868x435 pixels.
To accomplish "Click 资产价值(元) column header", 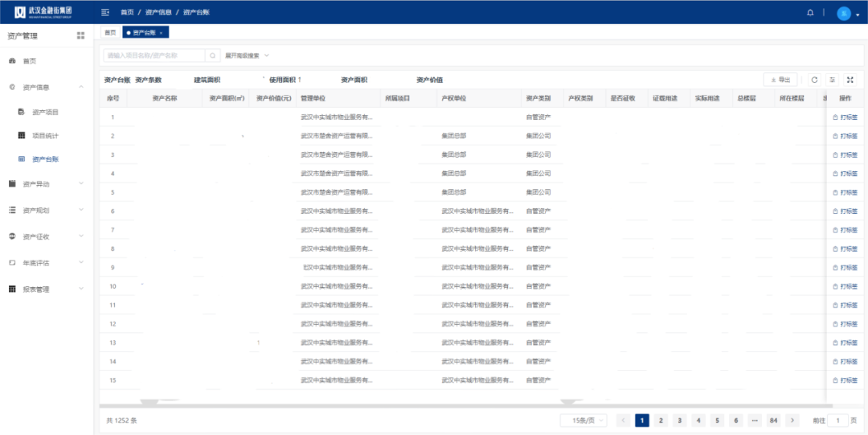I will (273, 98).
